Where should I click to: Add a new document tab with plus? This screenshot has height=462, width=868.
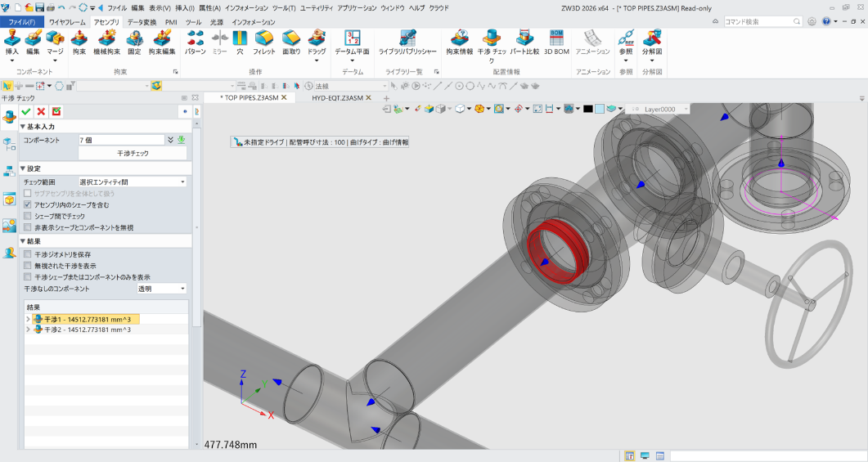386,98
